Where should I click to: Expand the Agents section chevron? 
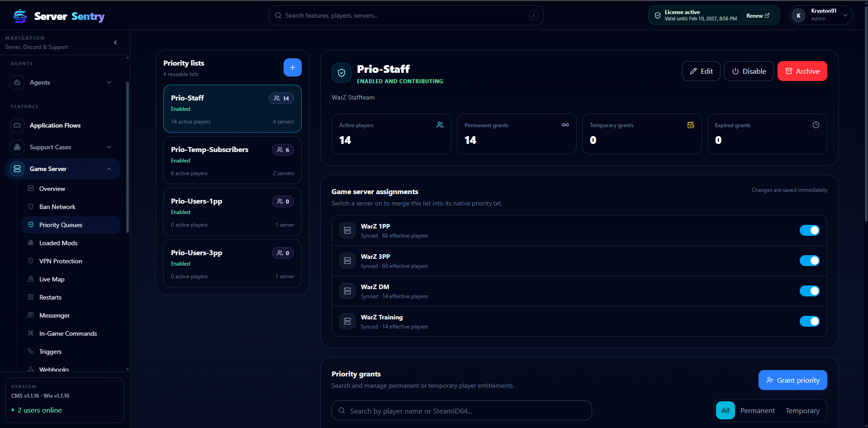[x=109, y=82]
